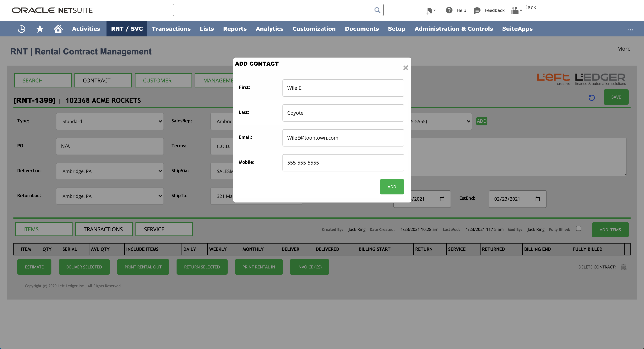
Task: Click the Email input field
Action: coord(343,138)
